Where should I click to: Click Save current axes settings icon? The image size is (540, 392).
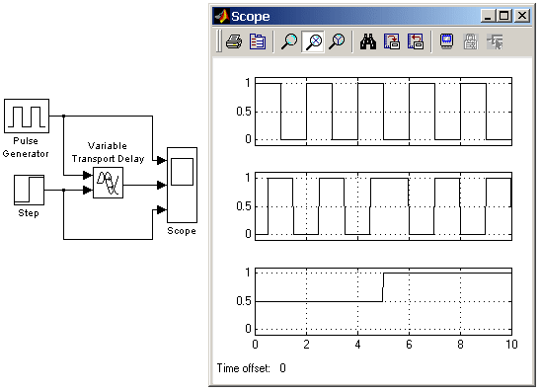[x=392, y=42]
